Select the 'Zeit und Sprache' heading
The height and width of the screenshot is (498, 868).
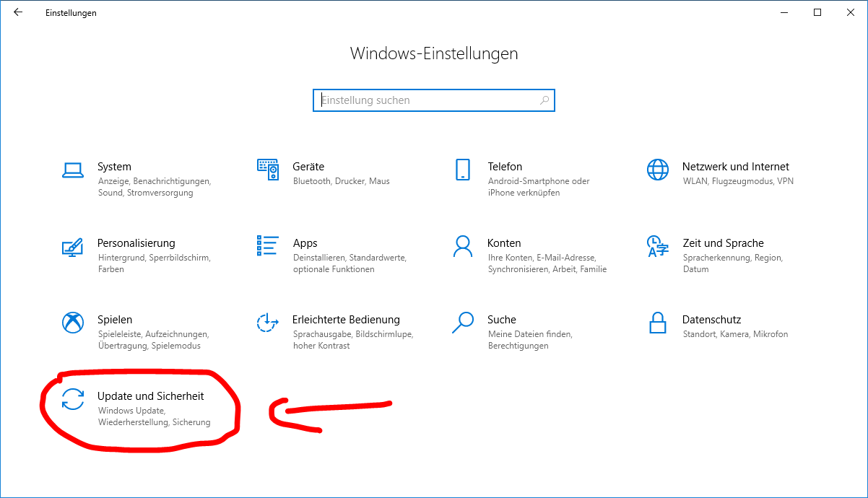pyautogui.click(x=723, y=243)
